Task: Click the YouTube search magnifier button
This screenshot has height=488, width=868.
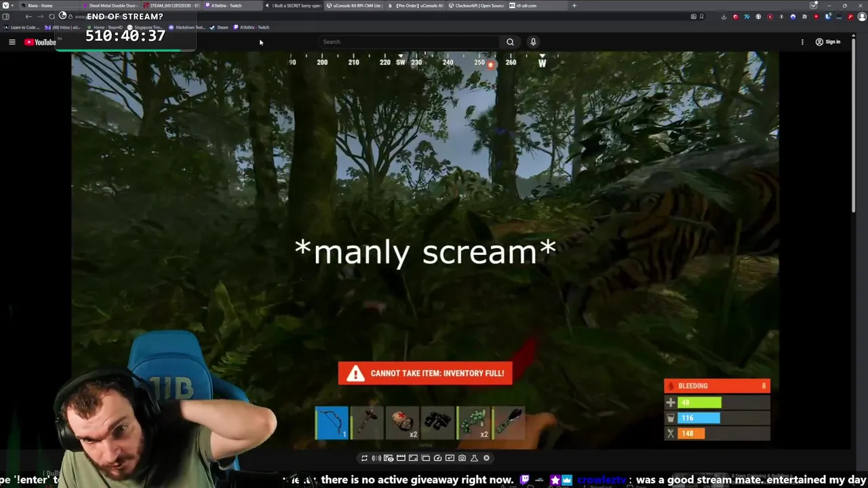Action: click(x=510, y=42)
